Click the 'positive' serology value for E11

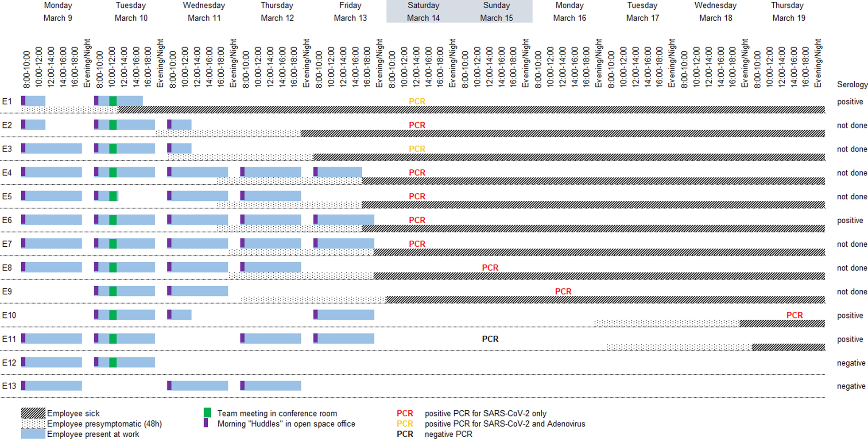pyautogui.click(x=850, y=339)
